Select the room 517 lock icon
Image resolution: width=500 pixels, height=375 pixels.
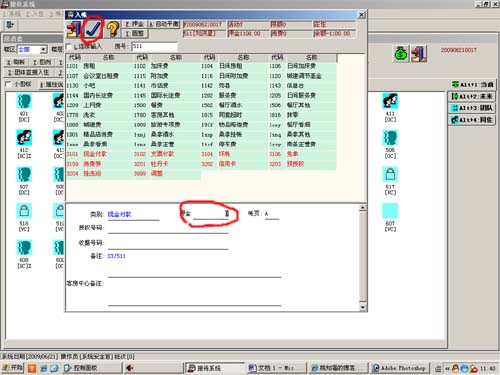coord(390,174)
